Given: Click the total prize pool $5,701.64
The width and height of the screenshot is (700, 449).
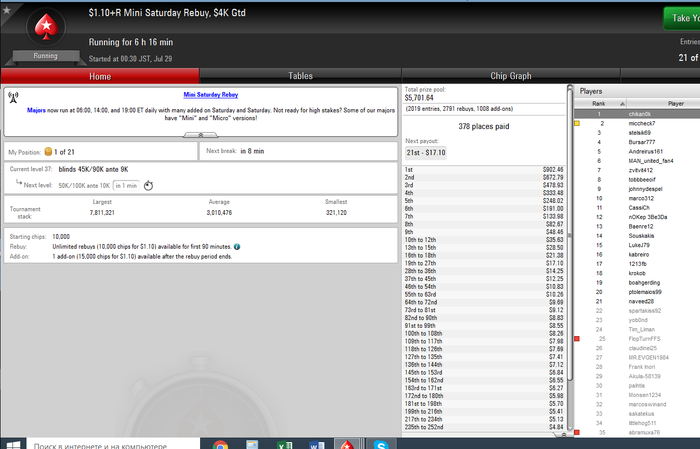Looking at the screenshot, I should coord(419,98).
